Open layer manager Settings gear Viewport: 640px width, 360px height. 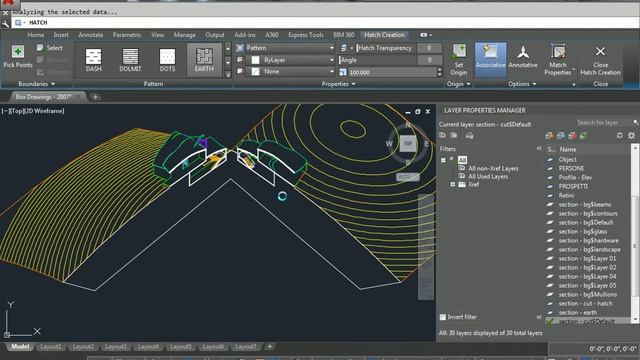[x=631, y=136]
